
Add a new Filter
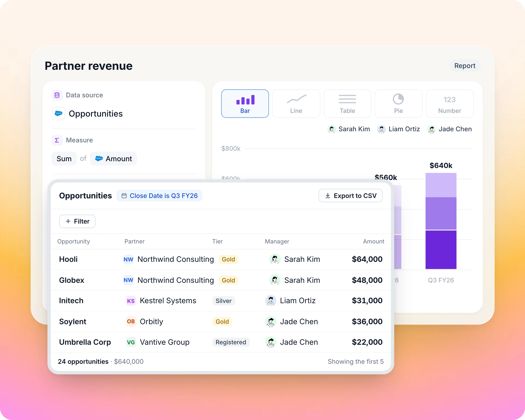tap(77, 221)
